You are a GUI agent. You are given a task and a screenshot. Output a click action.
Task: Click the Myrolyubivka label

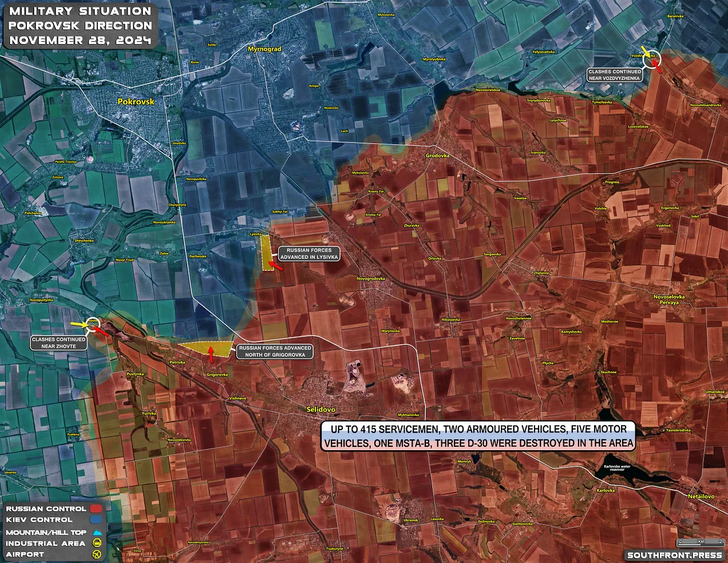pos(434,59)
